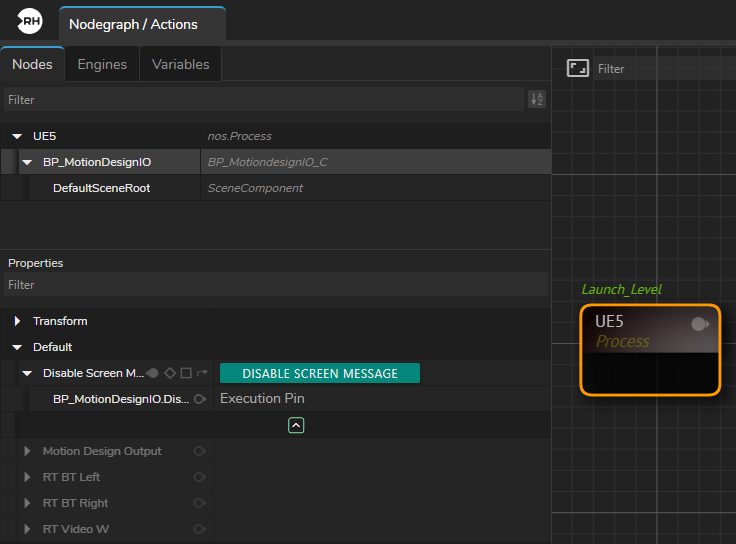Click the arrow icon beside Disable Screen Message
736x544 pixels.
click(x=202, y=373)
